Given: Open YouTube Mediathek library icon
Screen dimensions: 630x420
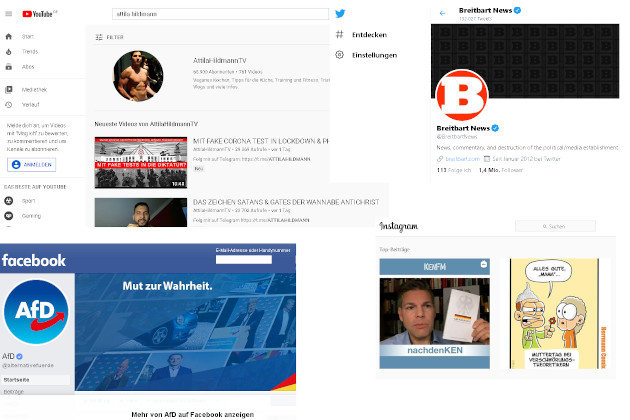Looking at the screenshot, I should [x=8, y=90].
